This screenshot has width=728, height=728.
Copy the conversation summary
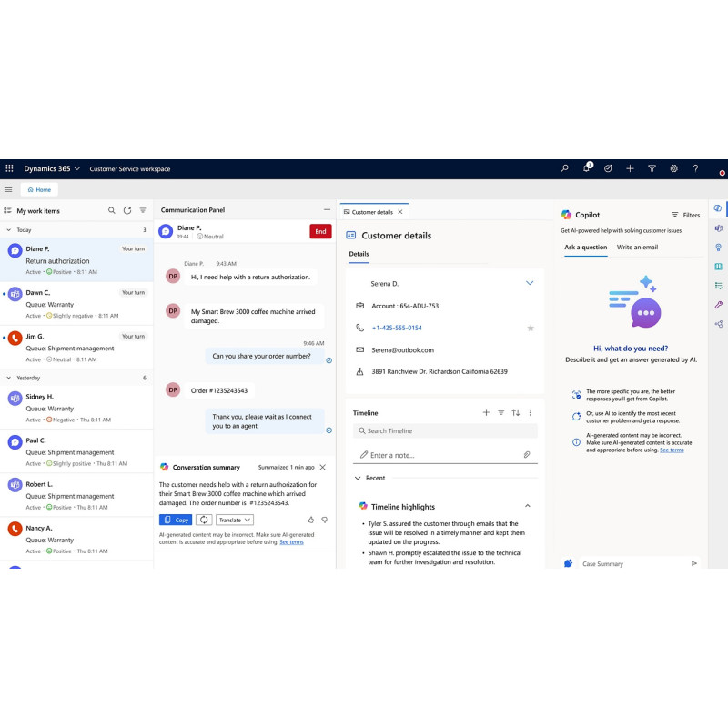pyautogui.click(x=176, y=520)
